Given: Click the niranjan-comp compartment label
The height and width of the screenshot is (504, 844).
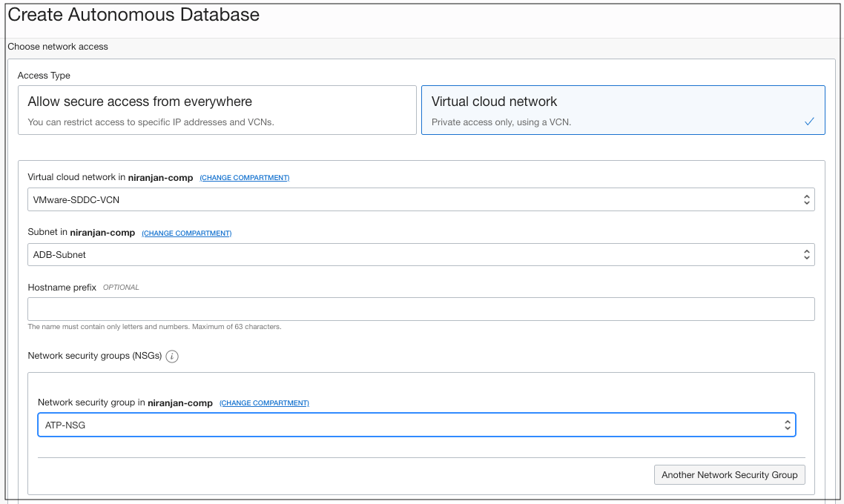Looking at the screenshot, I should click(x=162, y=177).
